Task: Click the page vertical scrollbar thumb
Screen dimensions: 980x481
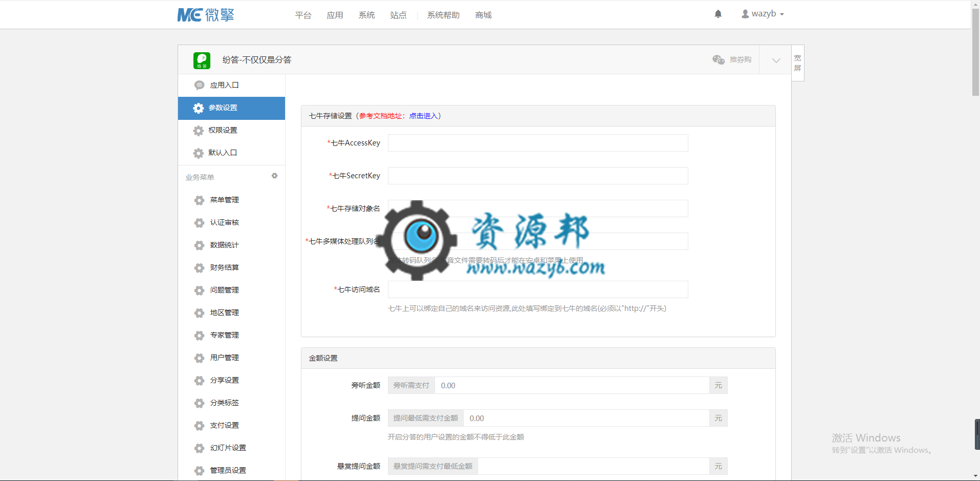Action: [975, 53]
